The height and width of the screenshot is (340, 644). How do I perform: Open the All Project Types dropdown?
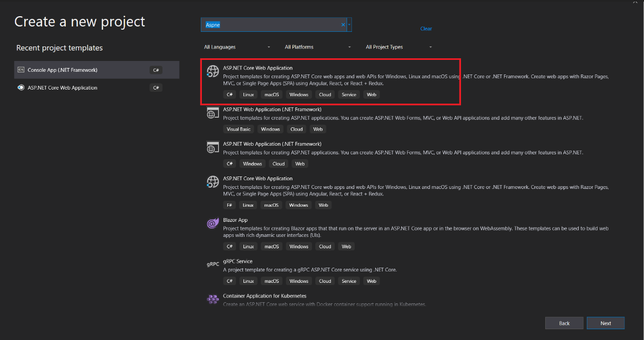pyautogui.click(x=398, y=47)
